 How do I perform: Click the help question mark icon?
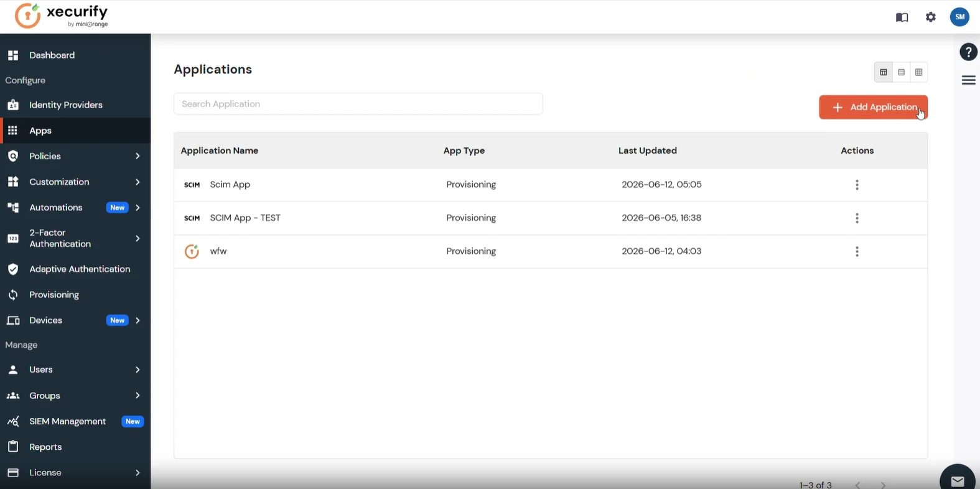(x=968, y=52)
